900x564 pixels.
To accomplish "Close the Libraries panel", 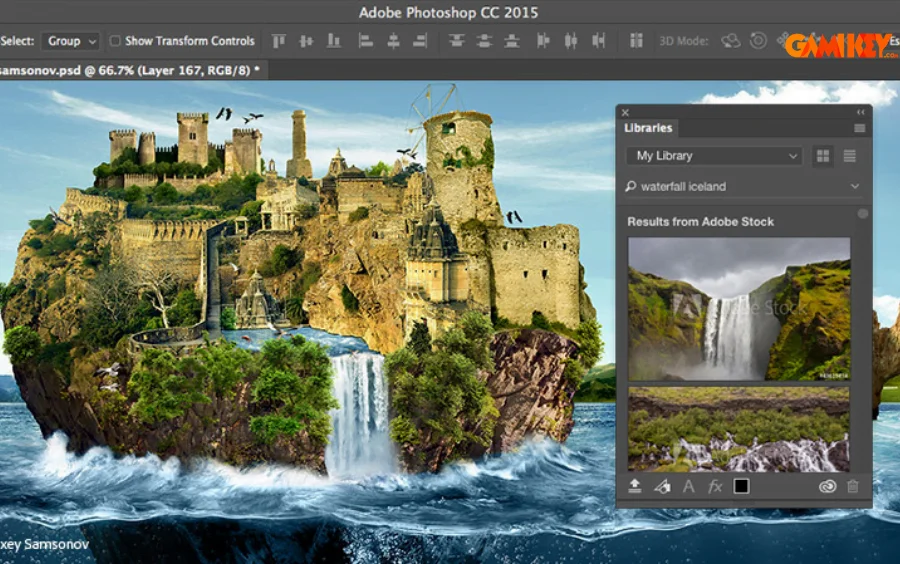I will tap(625, 112).
